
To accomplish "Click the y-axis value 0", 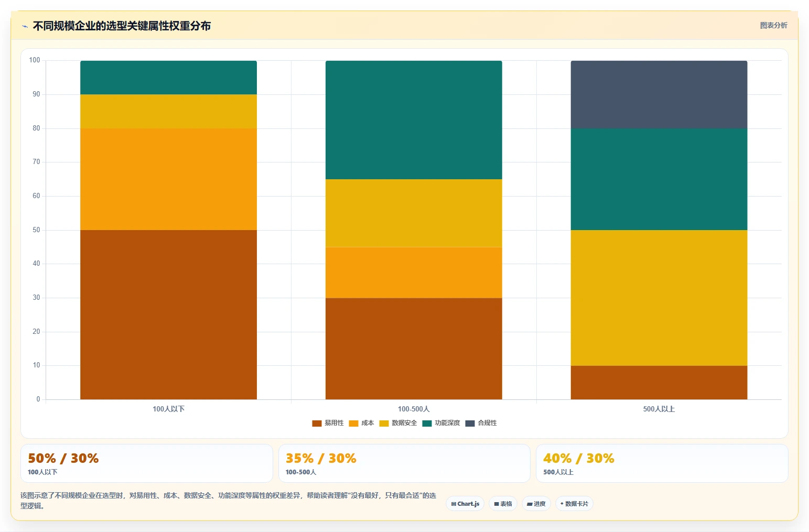I will coord(38,399).
